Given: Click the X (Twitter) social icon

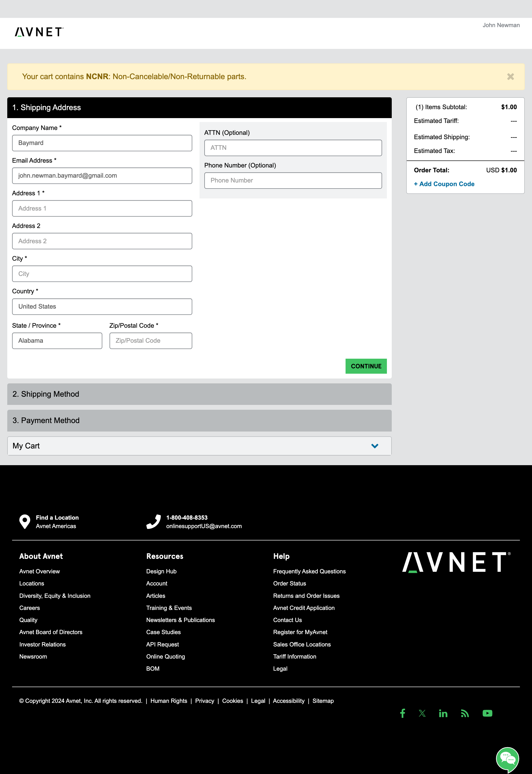Looking at the screenshot, I should click(422, 713).
